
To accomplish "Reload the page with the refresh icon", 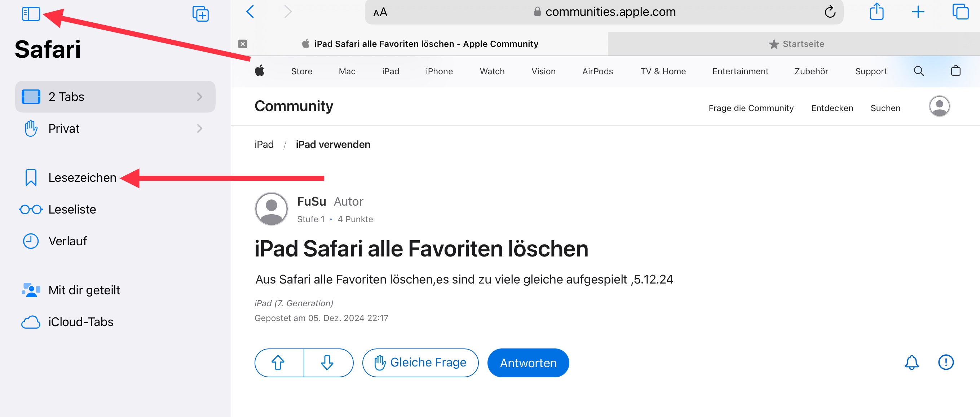I will coord(830,12).
